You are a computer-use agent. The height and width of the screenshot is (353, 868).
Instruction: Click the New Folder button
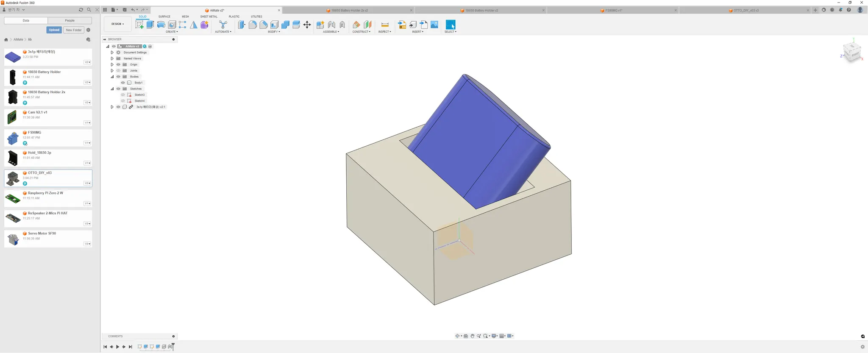74,30
